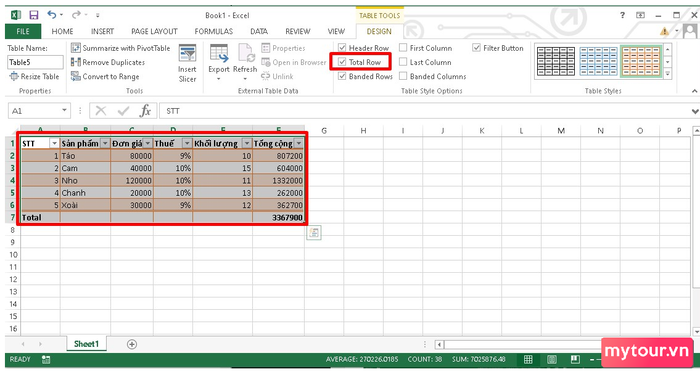
Task: Click table Properties in External Table Data
Action: (x=283, y=48)
